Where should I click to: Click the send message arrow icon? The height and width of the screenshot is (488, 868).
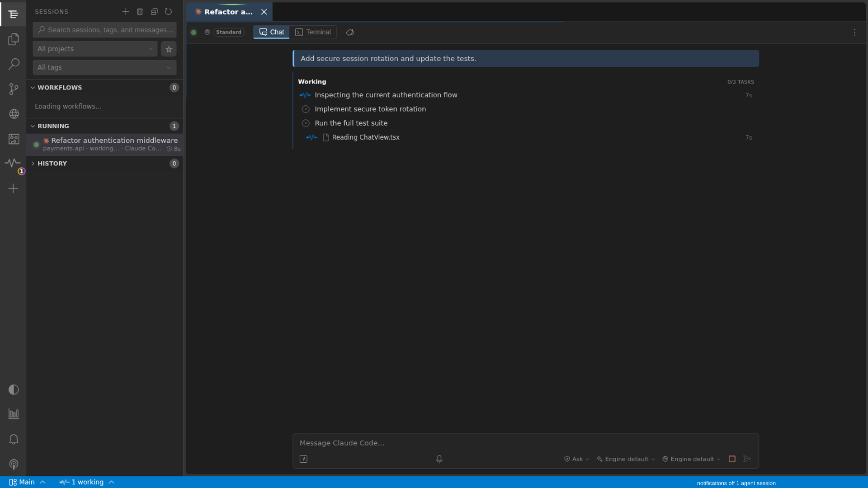click(x=747, y=459)
